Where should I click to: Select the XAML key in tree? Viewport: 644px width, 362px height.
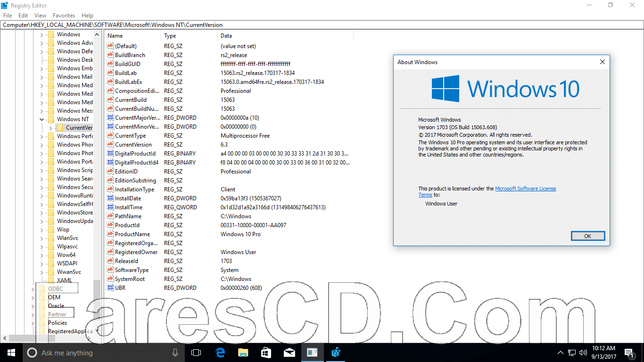[x=65, y=280]
